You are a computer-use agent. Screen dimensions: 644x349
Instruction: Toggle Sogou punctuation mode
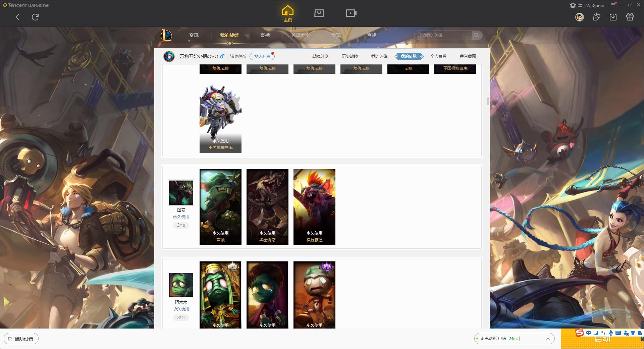click(603, 333)
